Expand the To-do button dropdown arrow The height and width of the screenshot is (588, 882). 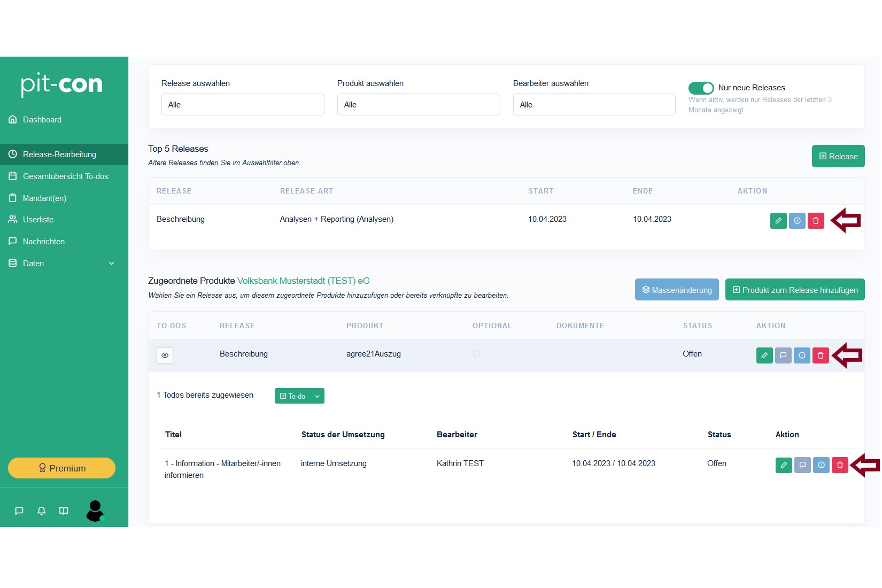[318, 396]
